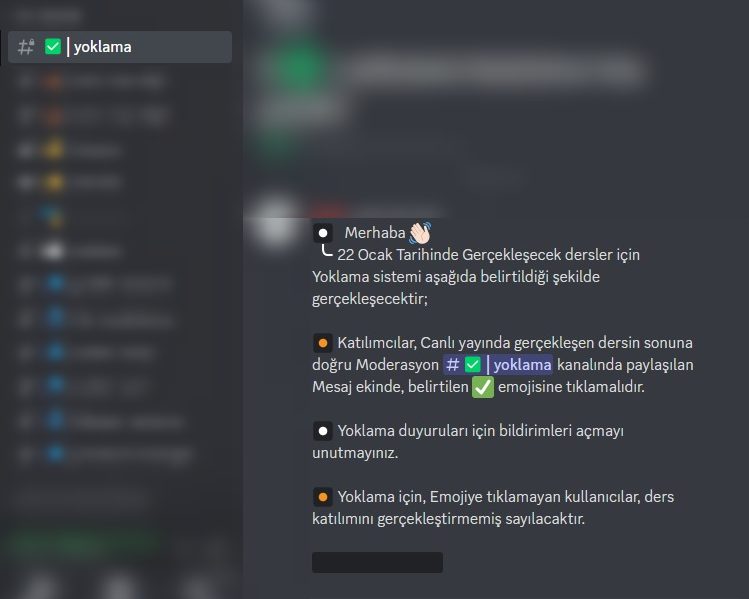Image resolution: width=749 pixels, height=599 pixels.
Task: Click the orange bullet before 'Yoklama için, Emojiye'
Action: tap(323, 497)
